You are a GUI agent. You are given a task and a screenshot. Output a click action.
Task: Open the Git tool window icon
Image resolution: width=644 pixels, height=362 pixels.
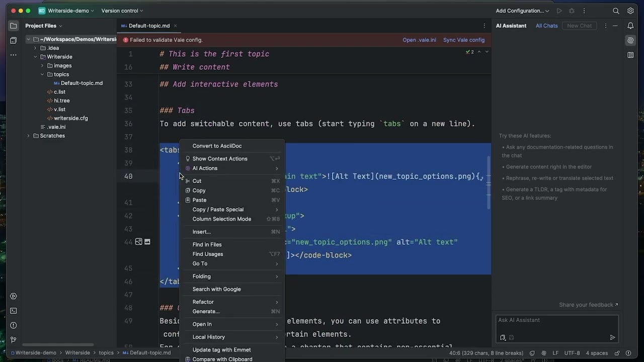pyautogui.click(x=14, y=340)
